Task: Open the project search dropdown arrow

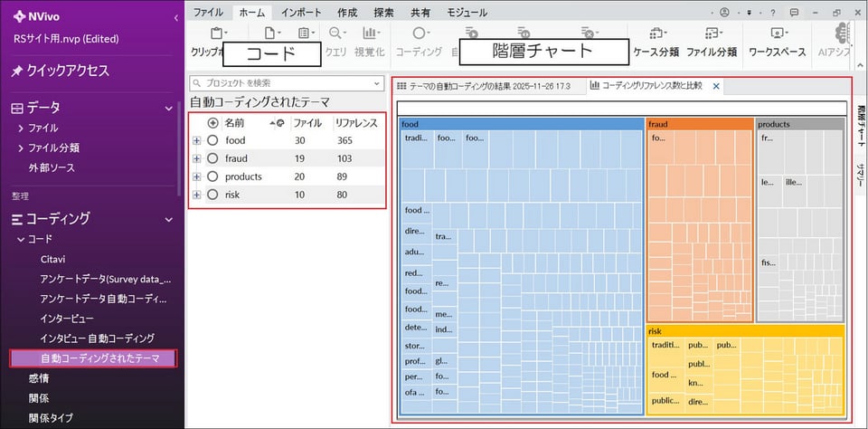Action: [x=377, y=83]
